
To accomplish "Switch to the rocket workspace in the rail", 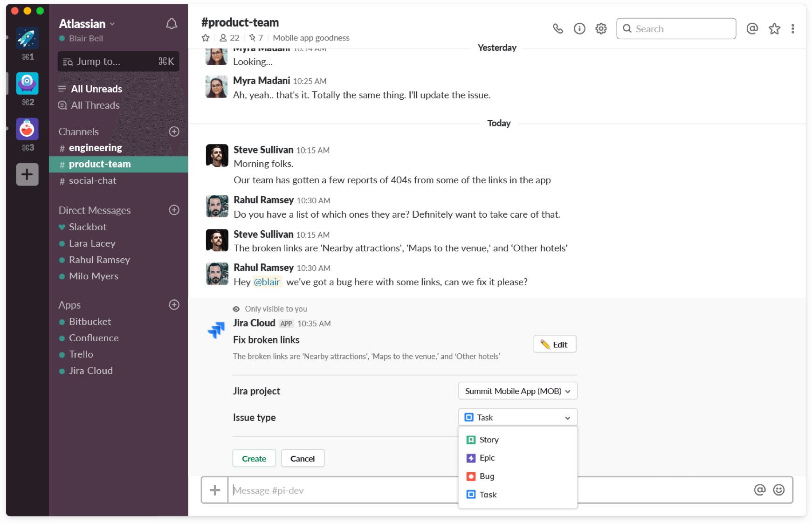I will (x=27, y=39).
